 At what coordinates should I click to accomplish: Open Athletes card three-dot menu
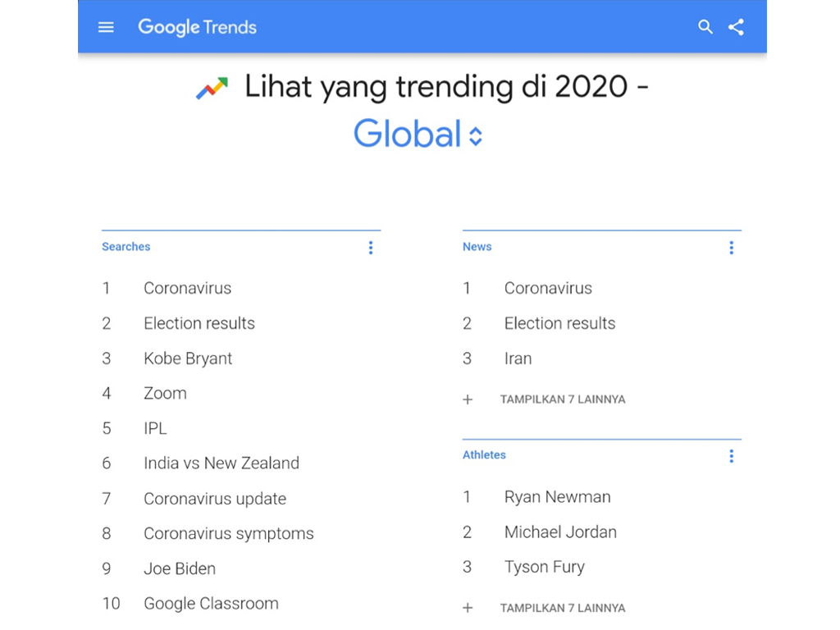pos(732,456)
